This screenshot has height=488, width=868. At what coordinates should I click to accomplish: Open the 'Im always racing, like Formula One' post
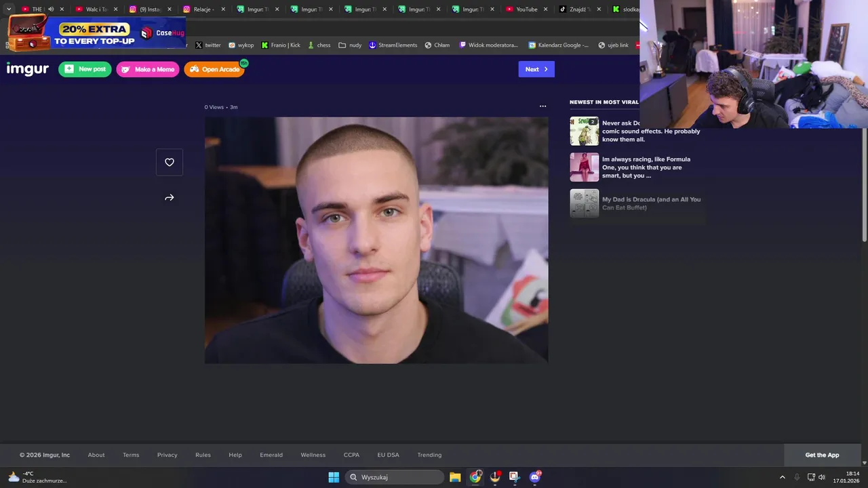(636, 167)
